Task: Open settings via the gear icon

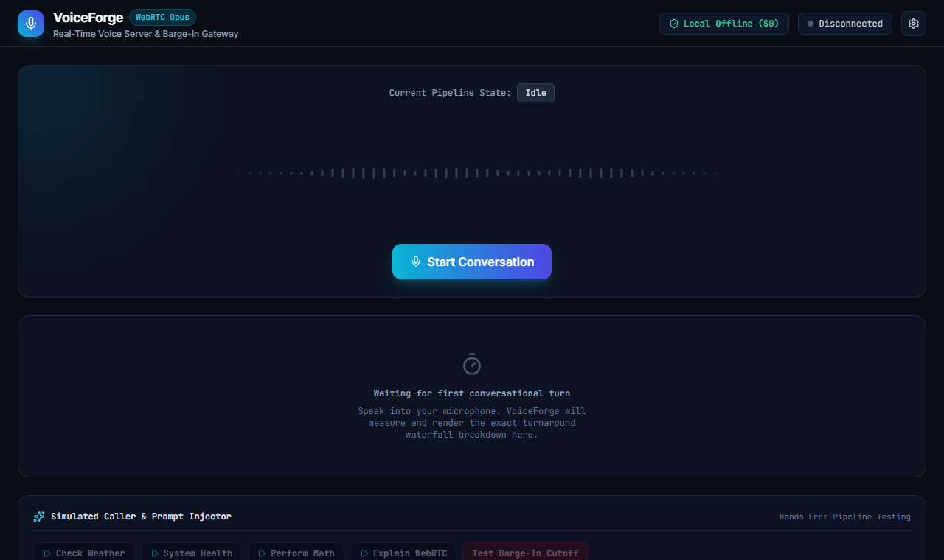Action: (914, 24)
